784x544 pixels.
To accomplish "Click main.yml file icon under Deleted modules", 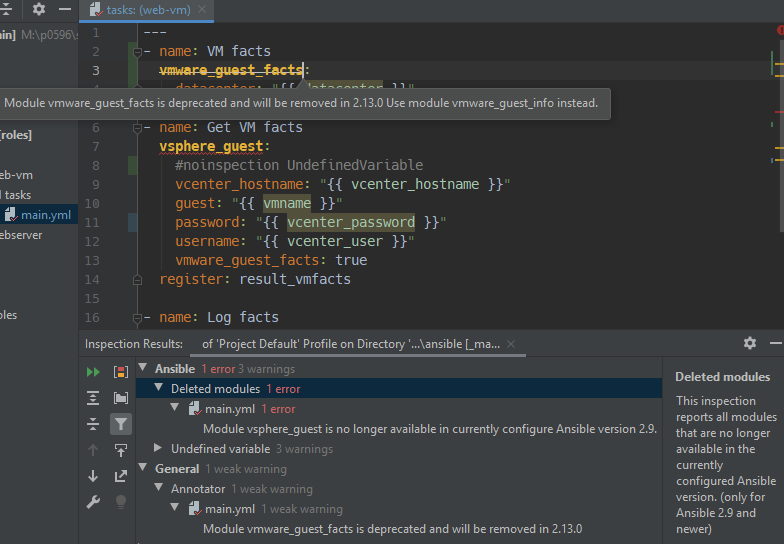I will pyautogui.click(x=194, y=409).
